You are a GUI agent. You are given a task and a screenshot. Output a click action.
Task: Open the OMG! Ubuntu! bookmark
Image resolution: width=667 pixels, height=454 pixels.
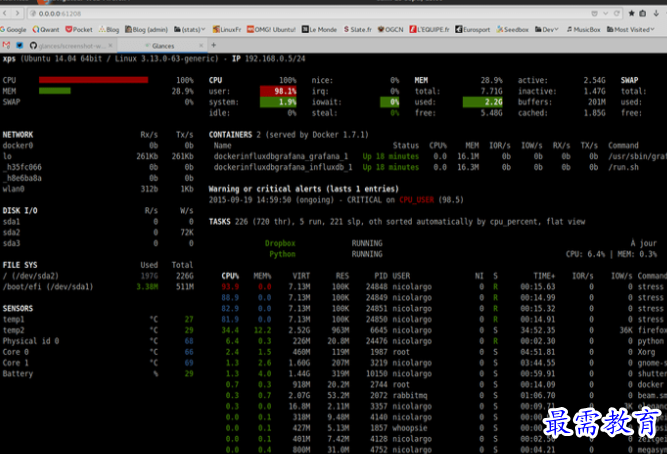point(270,30)
